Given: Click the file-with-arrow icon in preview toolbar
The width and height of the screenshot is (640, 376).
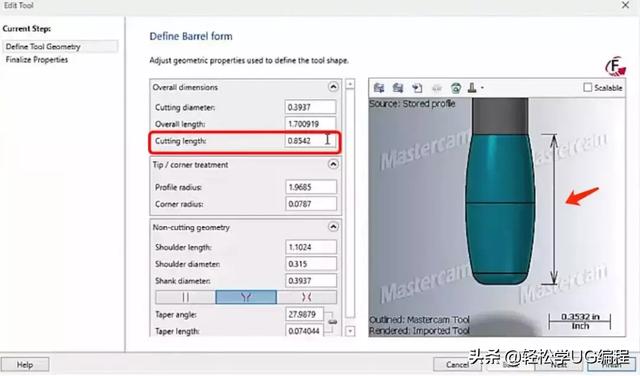Looking at the screenshot, I should click(x=417, y=88).
